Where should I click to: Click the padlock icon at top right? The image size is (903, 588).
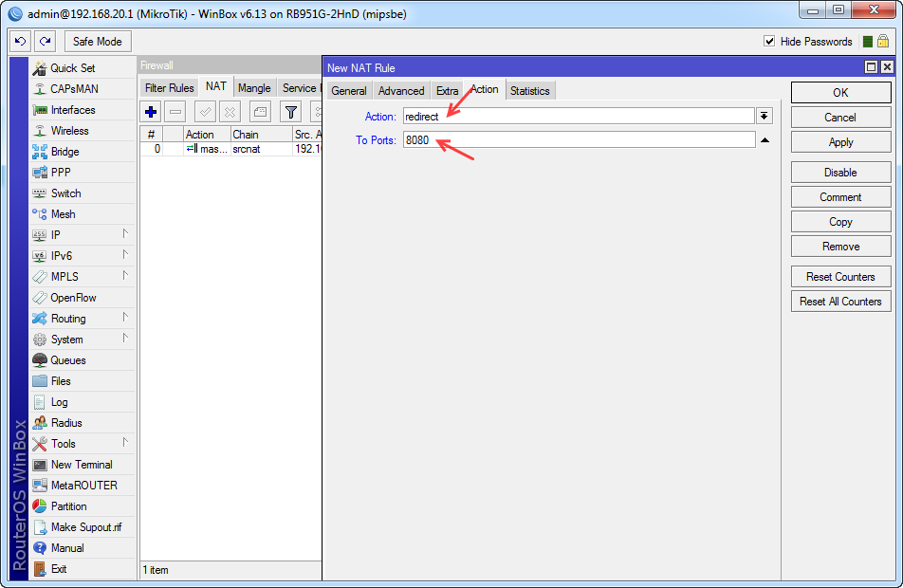883,41
